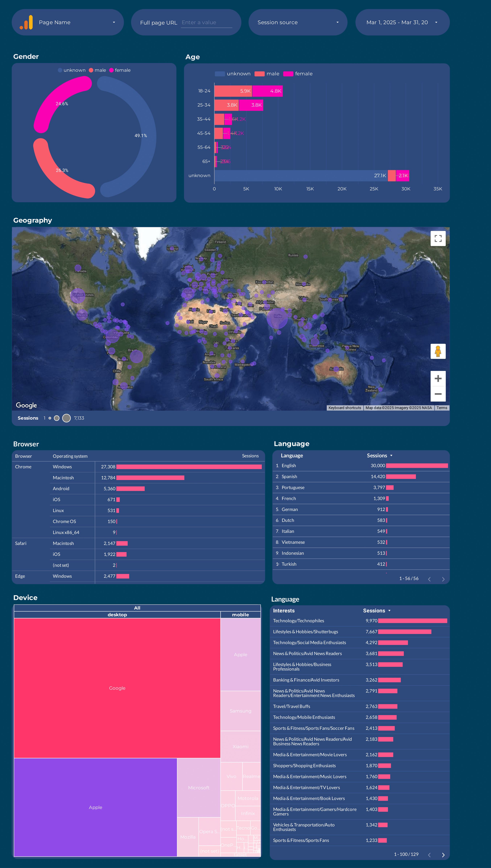Viewport: 491px width, 868px height.
Task: Select the Street View pegman icon
Action: tap(438, 351)
